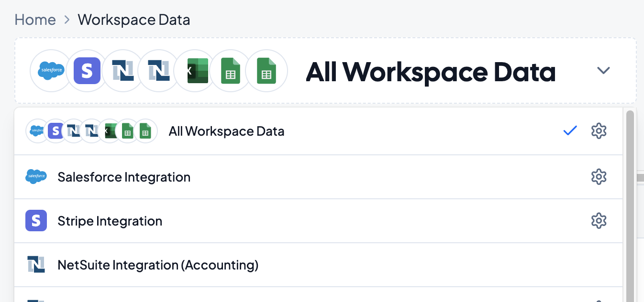This screenshot has width=644, height=302.
Task: Choose NetSuite Integration (Accounting) option
Action: [158, 265]
